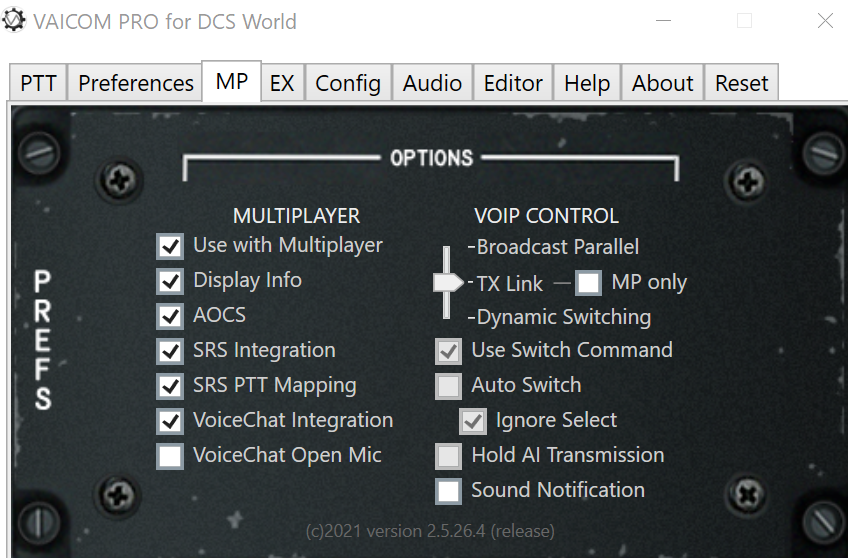
Task: Tick the Auto Switch checkbox
Action: click(448, 386)
